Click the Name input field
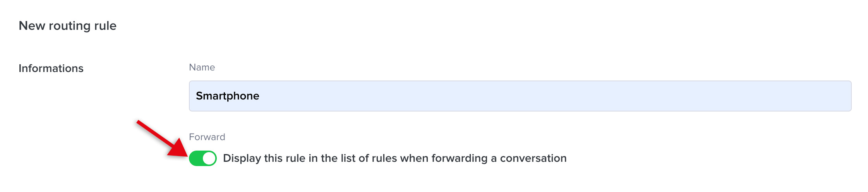The height and width of the screenshot is (192, 868). 520,96
